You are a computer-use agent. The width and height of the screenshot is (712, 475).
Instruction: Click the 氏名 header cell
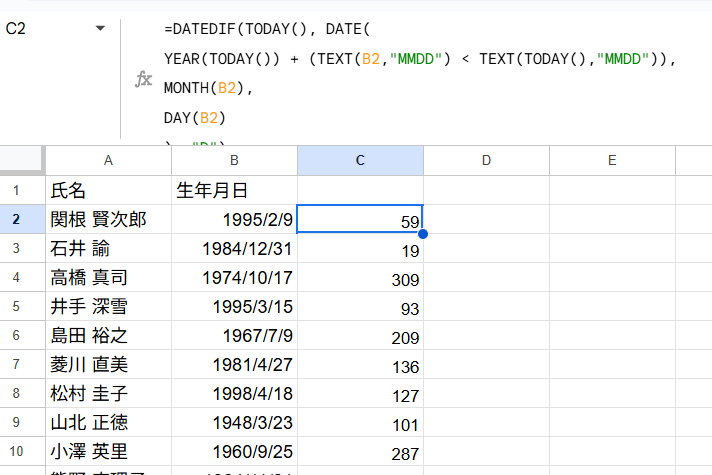point(108,190)
